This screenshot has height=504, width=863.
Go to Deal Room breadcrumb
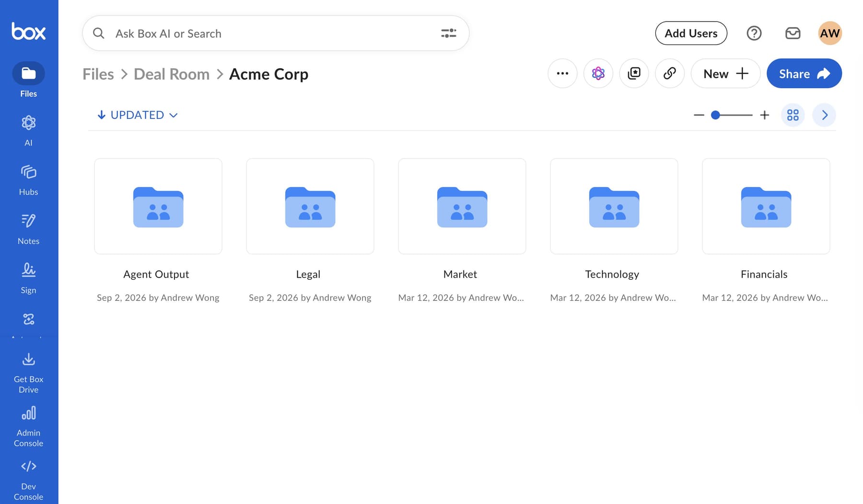click(x=172, y=74)
